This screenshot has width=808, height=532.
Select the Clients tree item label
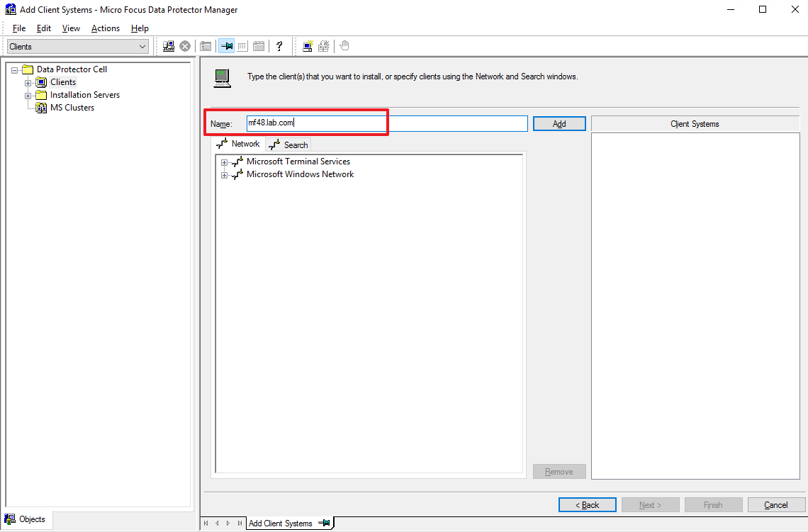(63, 82)
